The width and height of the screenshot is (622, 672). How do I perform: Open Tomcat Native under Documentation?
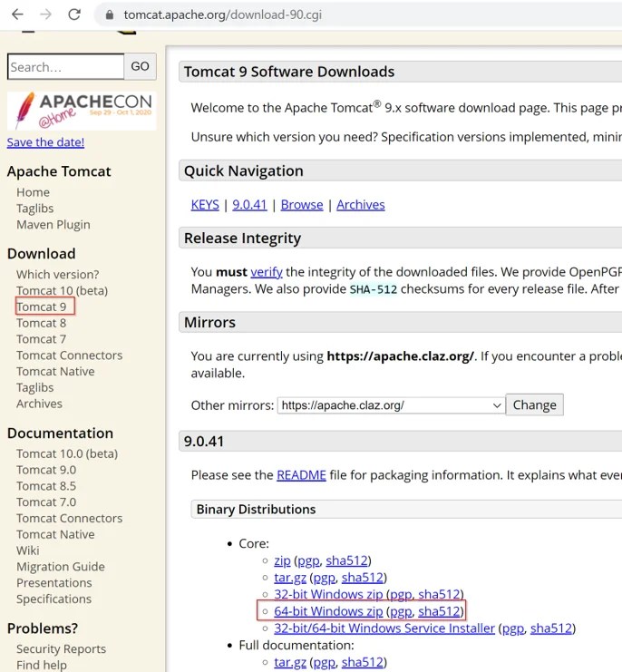pyautogui.click(x=55, y=534)
